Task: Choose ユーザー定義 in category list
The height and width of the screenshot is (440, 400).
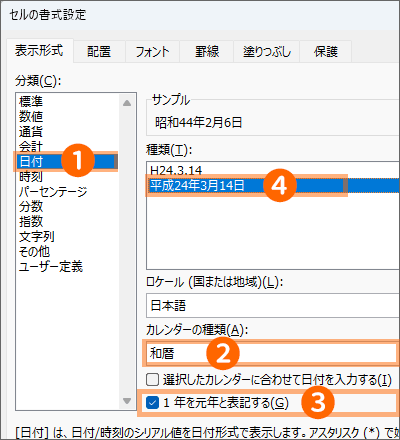Action: coord(51,267)
